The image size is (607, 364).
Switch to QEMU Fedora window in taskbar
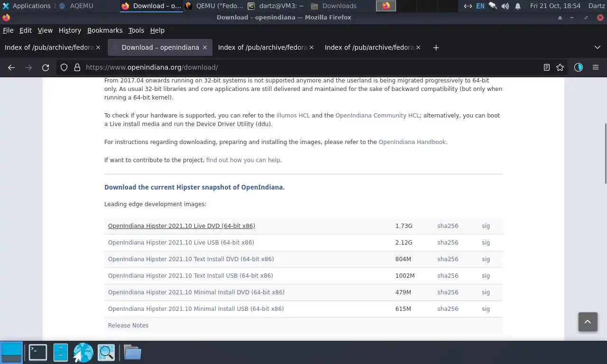(x=214, y=6)
